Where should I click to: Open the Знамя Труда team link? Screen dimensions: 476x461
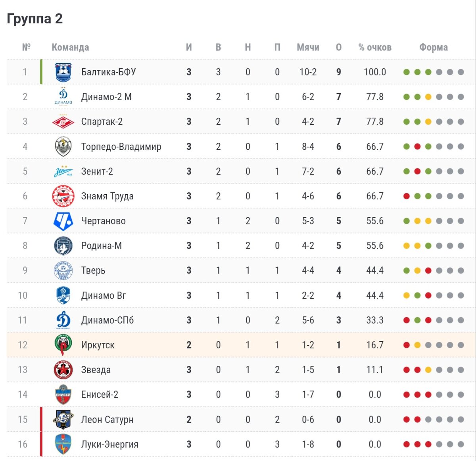click(107, 196)
